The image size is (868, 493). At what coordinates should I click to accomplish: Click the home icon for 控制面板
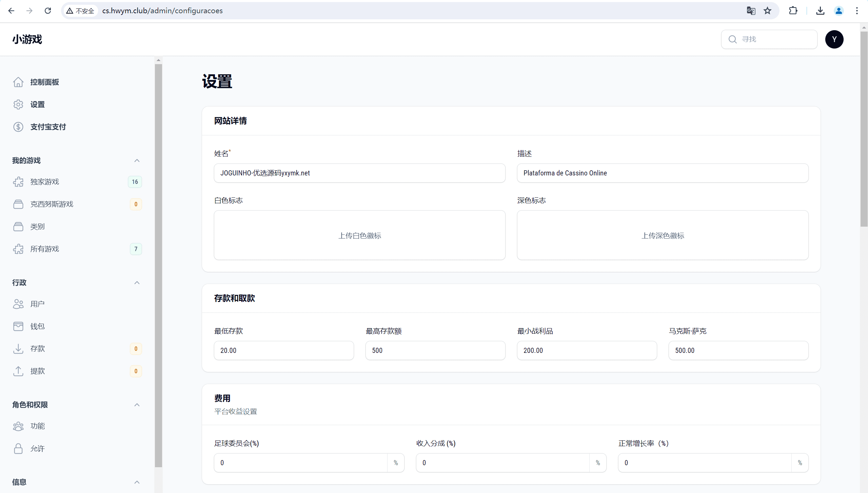[18, 82]
